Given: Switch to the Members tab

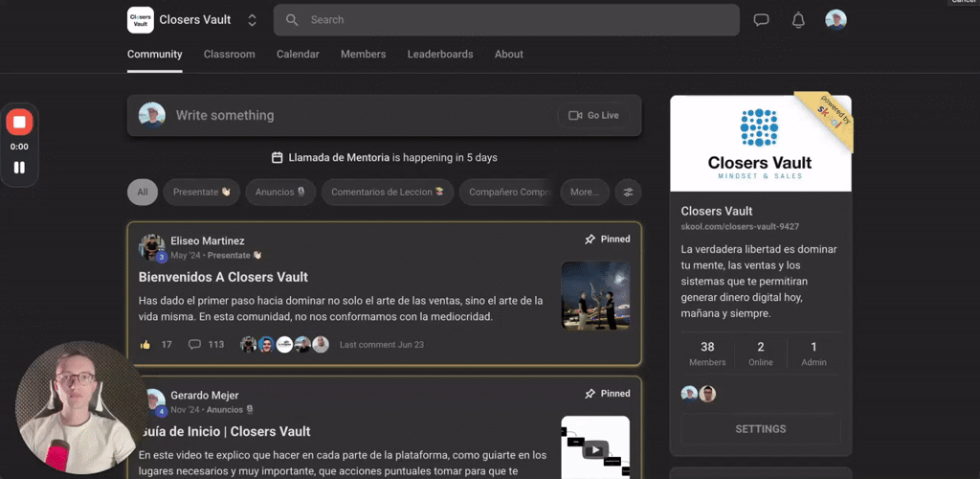Looking at the screenshot, I should (x=363, y=55).
